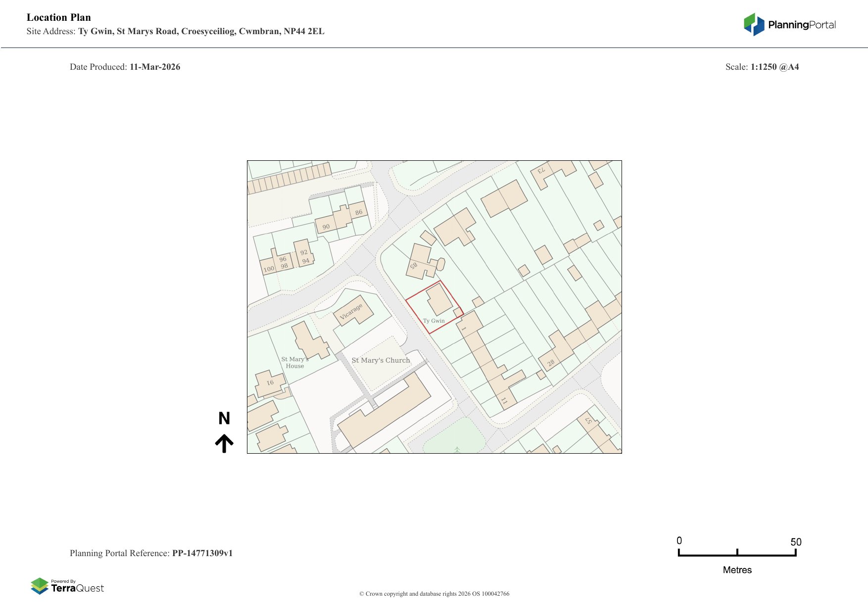The image size is (868, 614).
Task: Click the Ty Gwin label on map
Action: (434, 321)
